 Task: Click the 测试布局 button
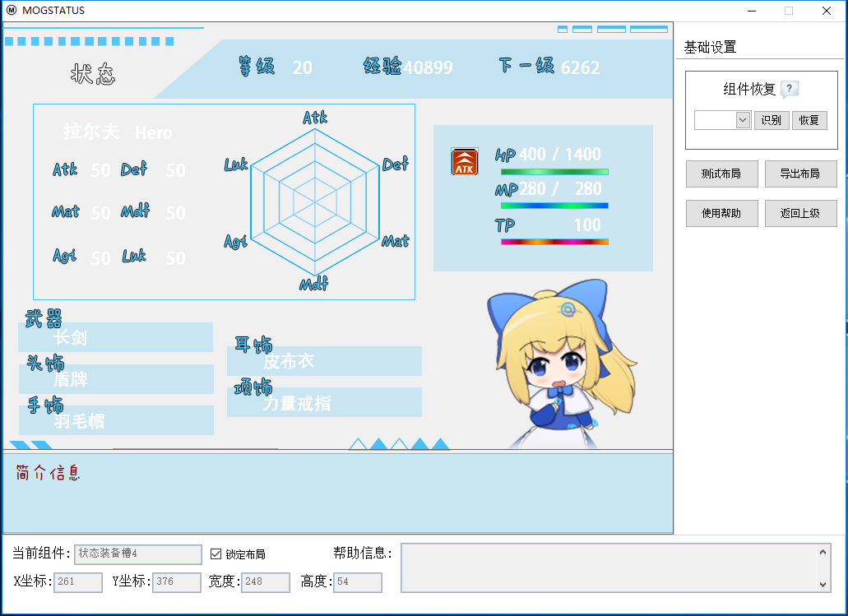721,174
